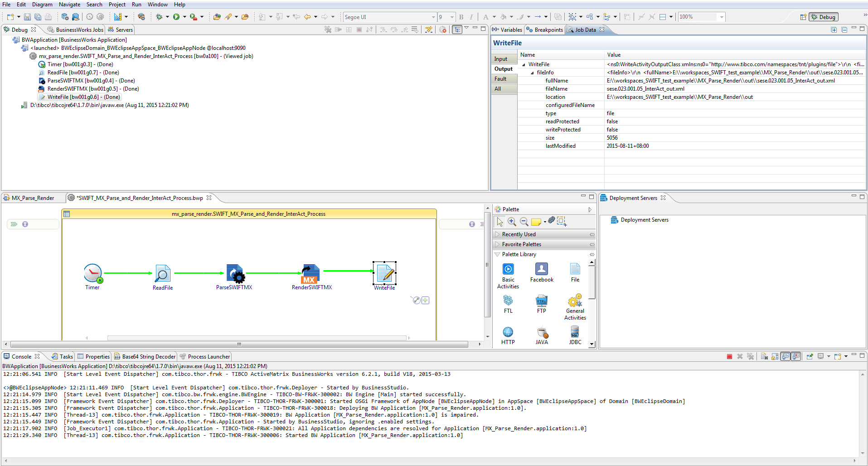Select the Timer activity on canvas
Screen dimensions: 868x466
click(93, 277)
